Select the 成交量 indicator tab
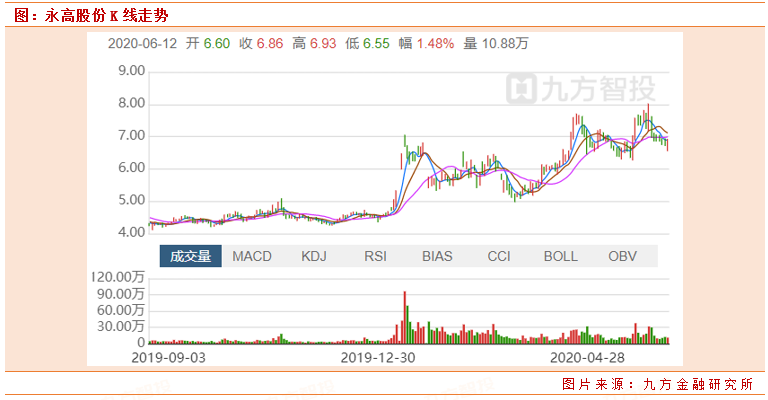This screenshot has height=400, width=768. click(x=190, y=256)
